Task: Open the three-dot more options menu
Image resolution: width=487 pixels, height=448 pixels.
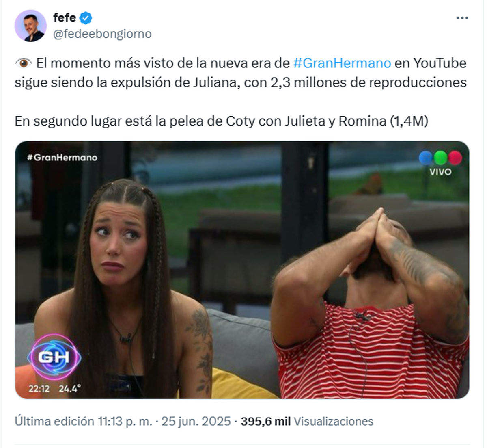Action: coord(462,18)
